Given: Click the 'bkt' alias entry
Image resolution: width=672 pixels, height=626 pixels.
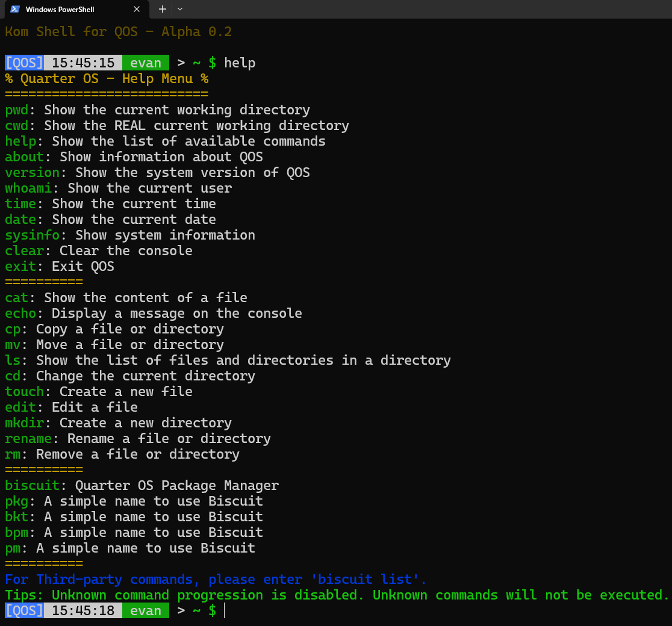Looking at the screenshot, I should click(134, 516).
